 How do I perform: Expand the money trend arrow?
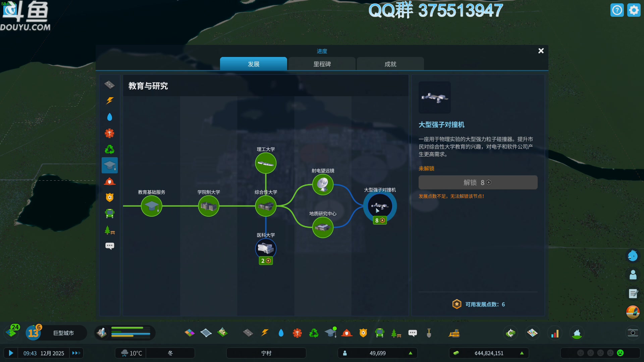point(522,353)
